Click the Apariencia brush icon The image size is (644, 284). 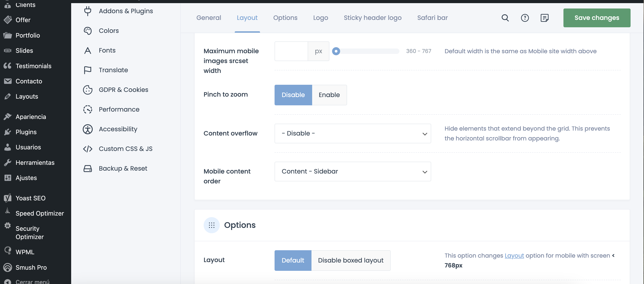(x=8, y=117)
